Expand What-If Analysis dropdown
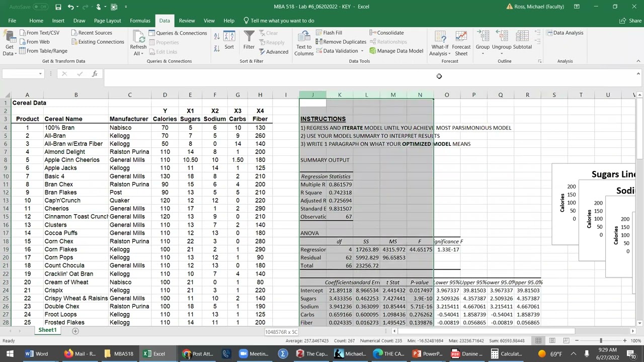644x362 pixels. point(440,43)
